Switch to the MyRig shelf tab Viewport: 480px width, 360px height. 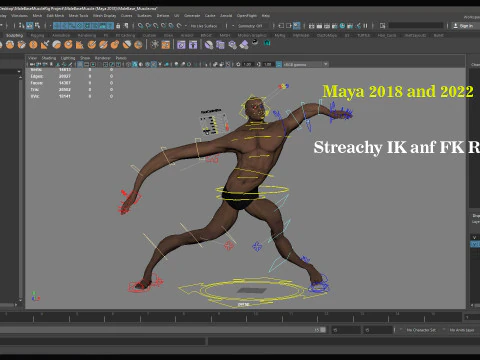(279, 35)
